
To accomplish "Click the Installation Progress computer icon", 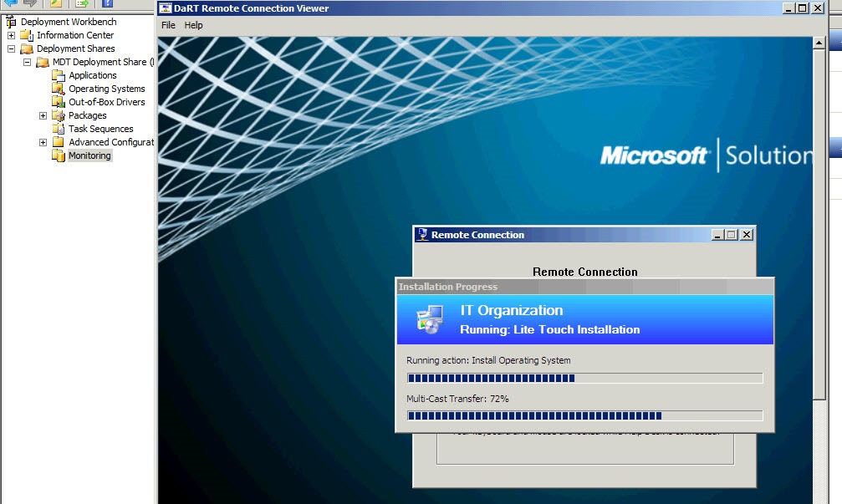I will [x=430, y=318].
